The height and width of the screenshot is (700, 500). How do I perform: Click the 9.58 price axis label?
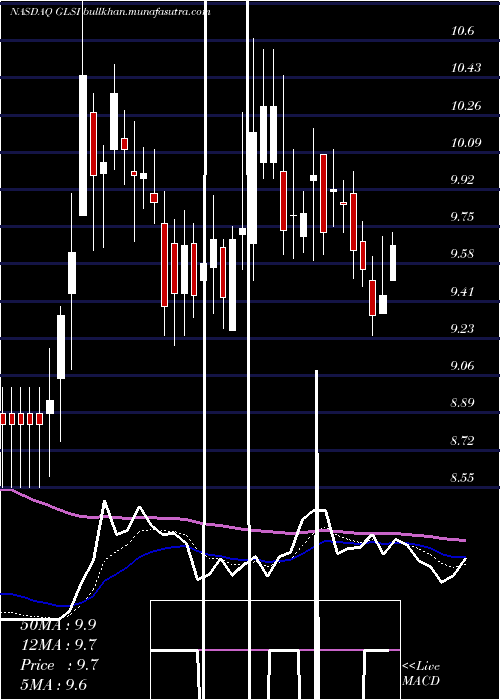pyautogui.click(x=462, y=254)
